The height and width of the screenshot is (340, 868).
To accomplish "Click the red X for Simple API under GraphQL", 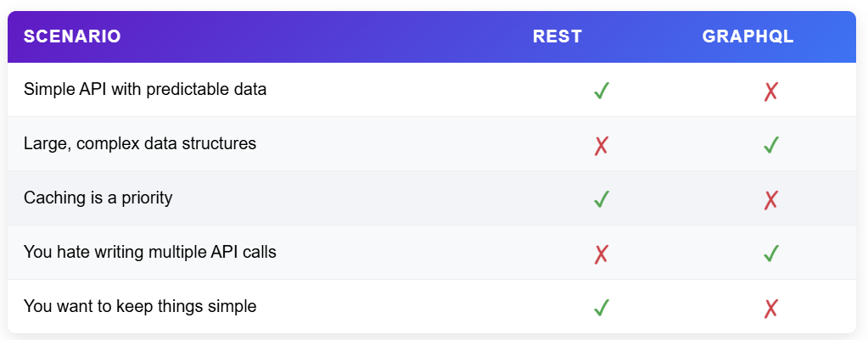I will pos(770,91).
